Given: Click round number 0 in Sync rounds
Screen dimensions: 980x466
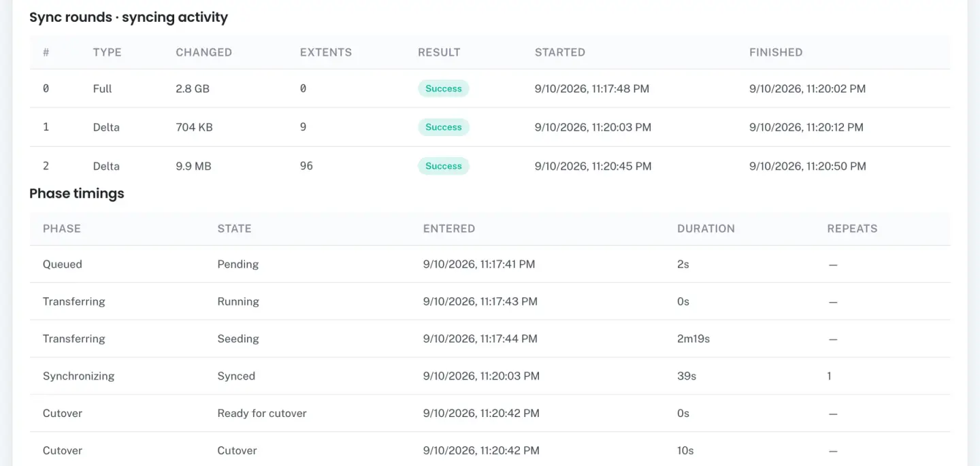Looking at the screenshot, I should tap(46, 88).
